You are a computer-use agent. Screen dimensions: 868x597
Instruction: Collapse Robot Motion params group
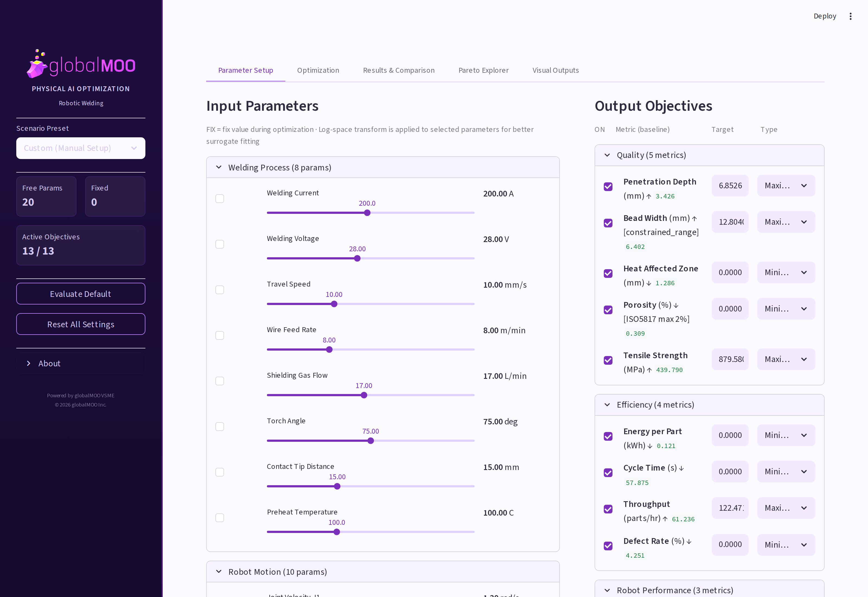[383, 571]
